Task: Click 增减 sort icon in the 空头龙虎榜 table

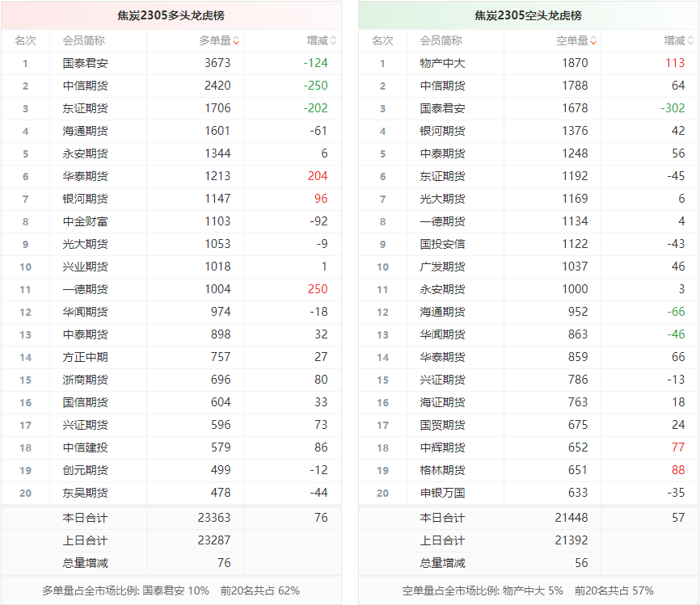Action: [x=690, y=41]
